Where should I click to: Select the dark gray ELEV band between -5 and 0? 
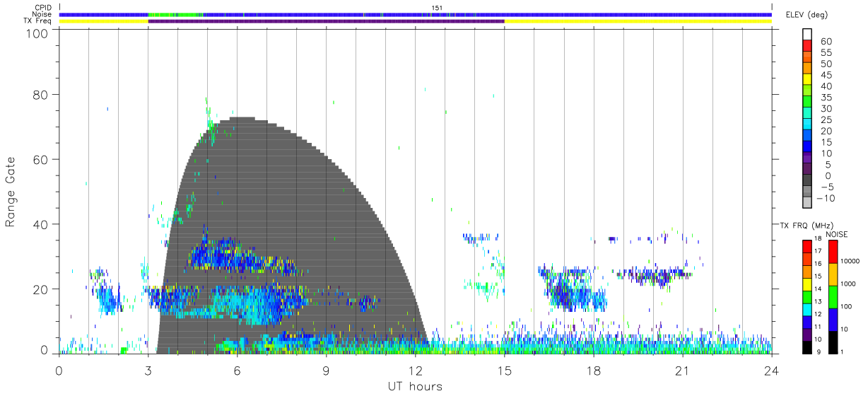[808, 180]
